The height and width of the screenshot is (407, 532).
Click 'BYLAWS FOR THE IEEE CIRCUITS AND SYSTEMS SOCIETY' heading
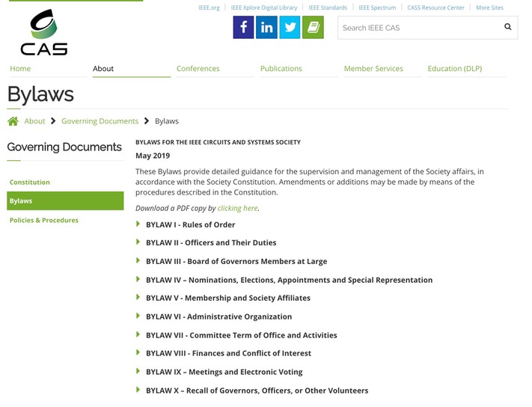click(x=218, y=142)
